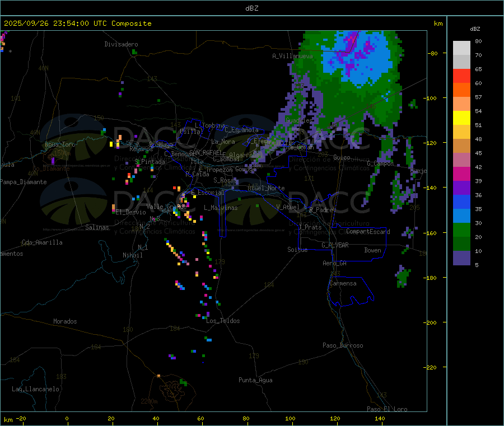Click the El_Desvio map label
The width and height of the screenshot is (504, 426).
(x=131, y=212)
